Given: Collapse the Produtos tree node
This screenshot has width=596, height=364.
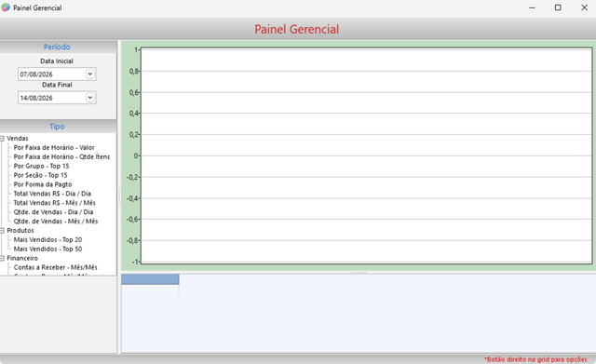Looking at the screenshot, I should [2, 231].
